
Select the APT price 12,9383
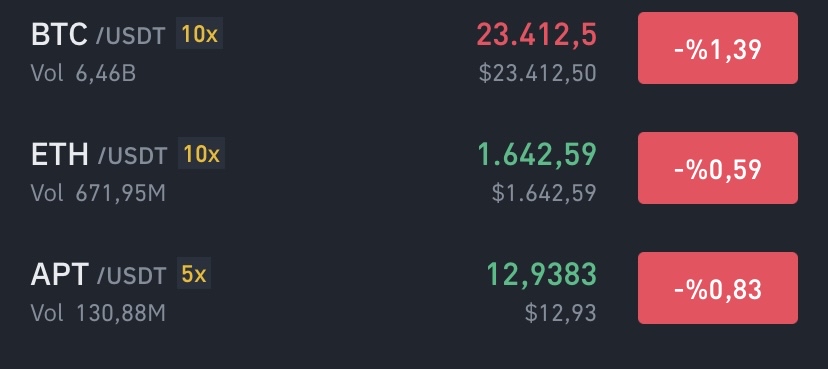pos(542,275)
